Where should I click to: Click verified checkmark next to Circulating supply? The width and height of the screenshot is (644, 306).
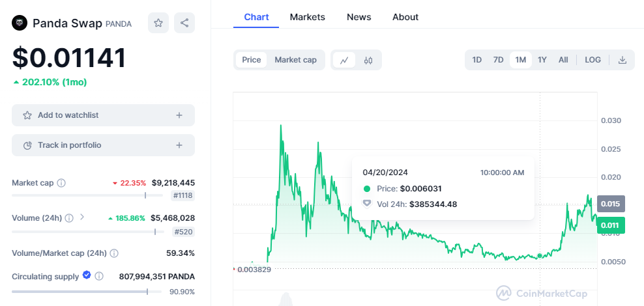87,275
